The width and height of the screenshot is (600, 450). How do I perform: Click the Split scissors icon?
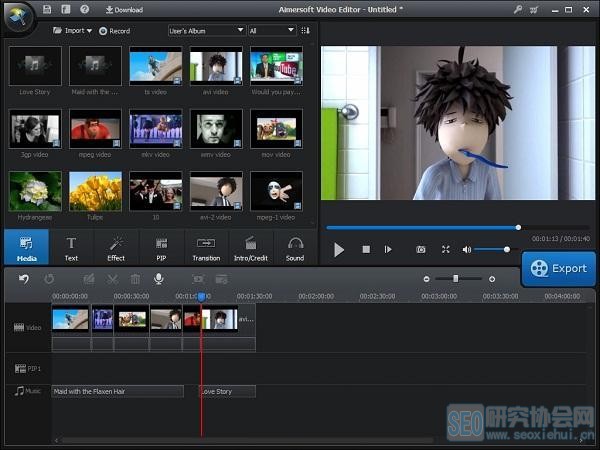tap(112, 279)
